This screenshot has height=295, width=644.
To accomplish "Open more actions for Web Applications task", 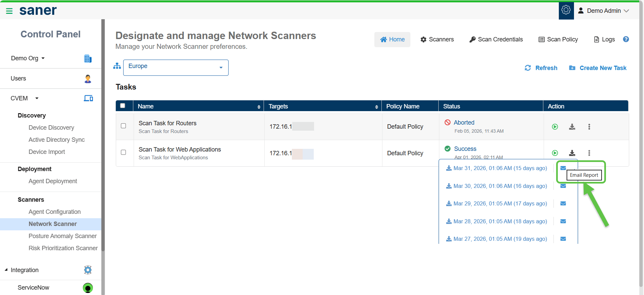I will click(x=589, y=153).
